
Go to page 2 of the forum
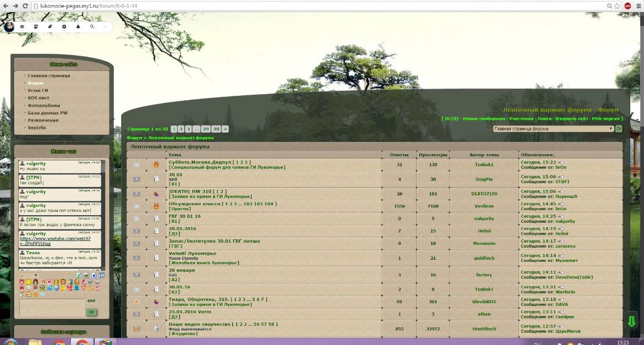[x=181, y=129]
